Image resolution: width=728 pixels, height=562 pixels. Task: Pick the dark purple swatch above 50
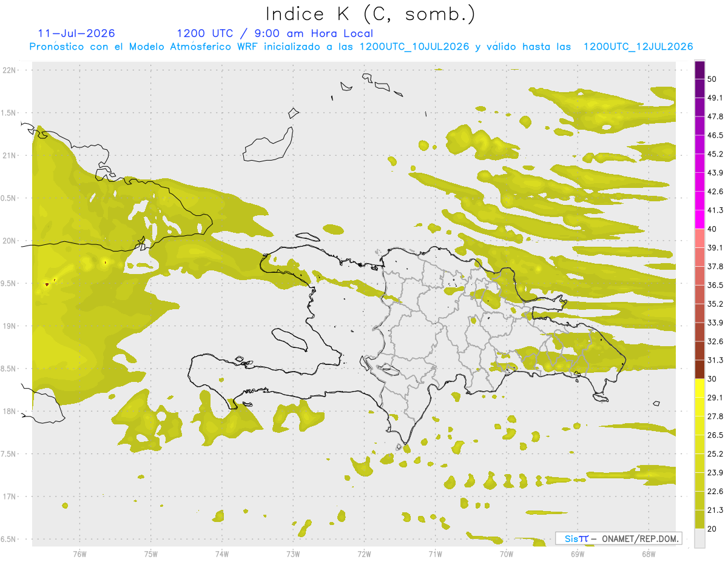pos(699,70)
